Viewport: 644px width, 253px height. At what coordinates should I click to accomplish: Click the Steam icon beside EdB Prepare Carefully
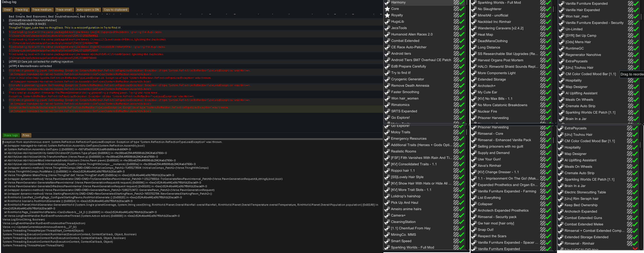pyautogui.click(x=387, y=67)
